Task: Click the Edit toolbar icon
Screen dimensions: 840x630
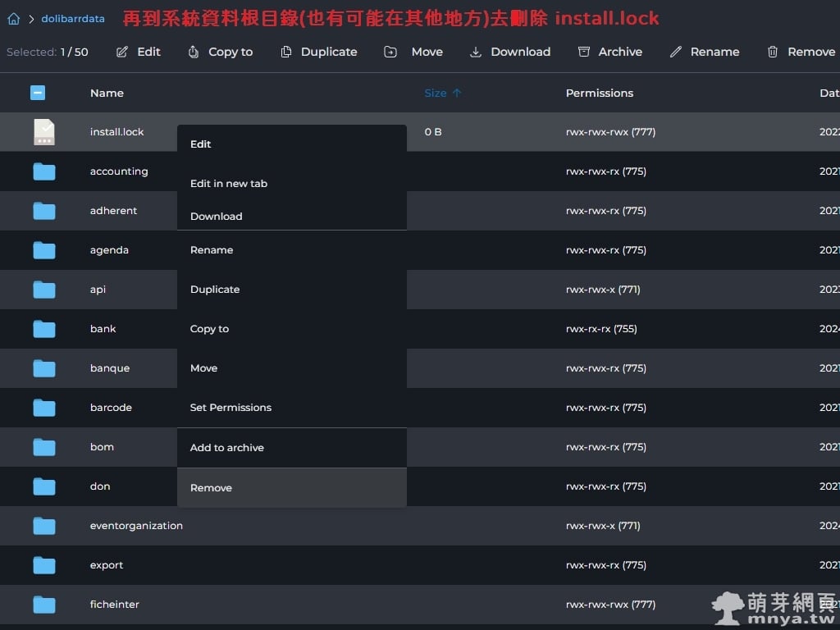Action: click(x=122, y=52)
